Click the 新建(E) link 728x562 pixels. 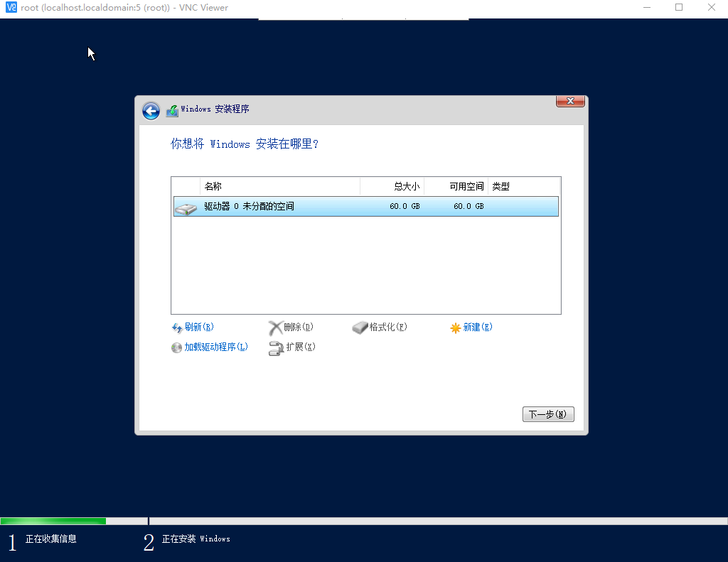click(478, 327)
